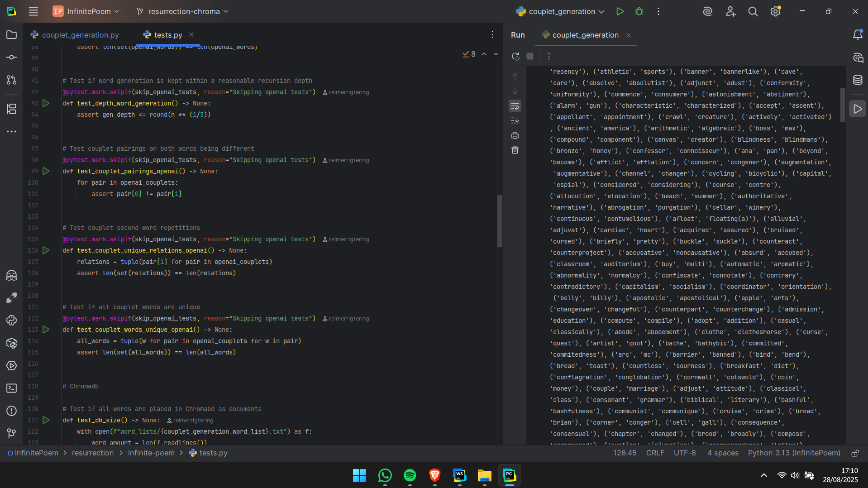The image size is (868, 488).
Task: Run test_db_size gutter arrow
Action: pos(46,420)
